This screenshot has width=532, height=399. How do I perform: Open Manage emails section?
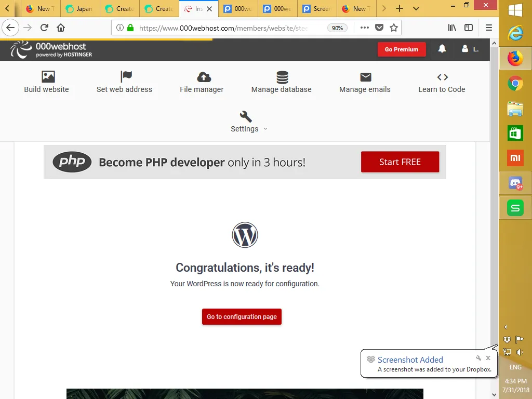365,82
